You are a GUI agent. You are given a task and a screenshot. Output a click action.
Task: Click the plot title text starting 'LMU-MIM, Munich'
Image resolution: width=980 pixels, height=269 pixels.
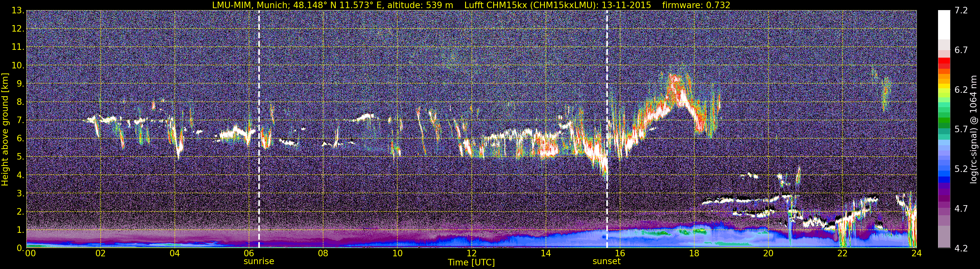click(x=471, y=5)
